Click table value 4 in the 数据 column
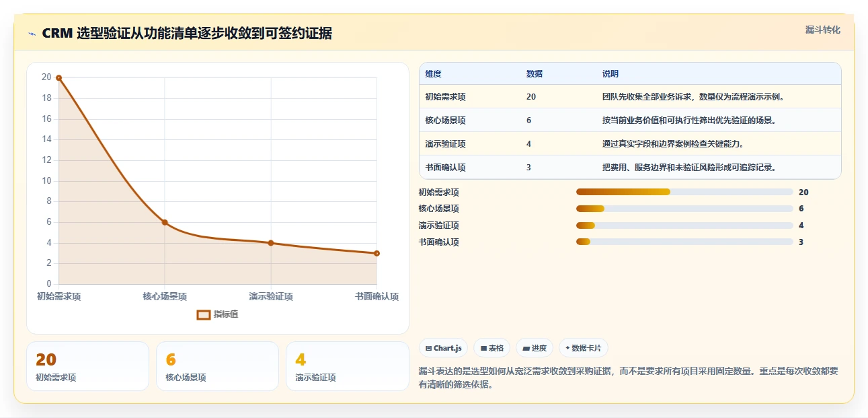 pyautogui.click(x=528, y=144)
